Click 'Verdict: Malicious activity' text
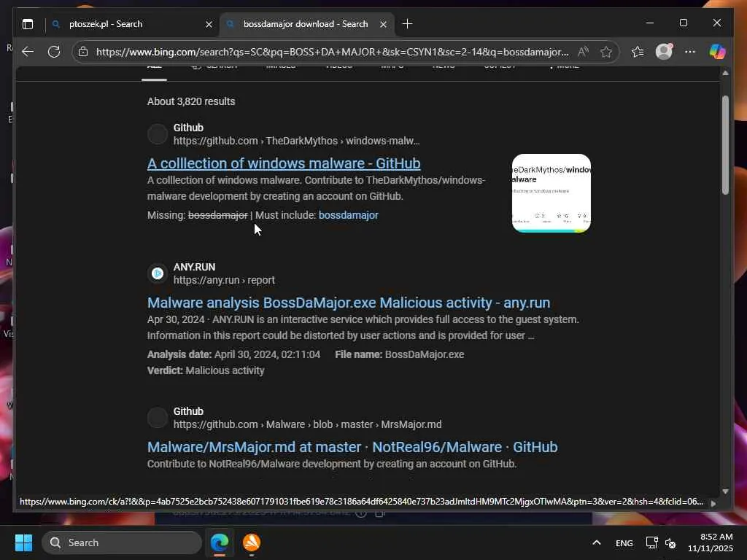 (x=206, y=370)
